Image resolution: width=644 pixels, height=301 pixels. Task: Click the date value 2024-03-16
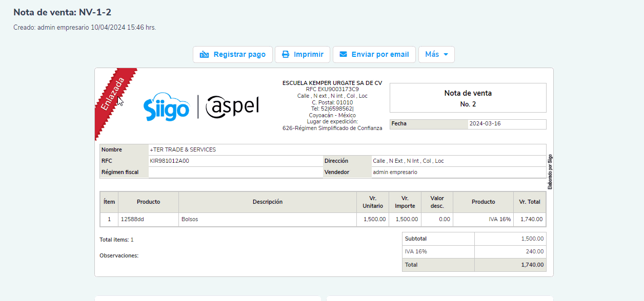(x=485, y=124)
